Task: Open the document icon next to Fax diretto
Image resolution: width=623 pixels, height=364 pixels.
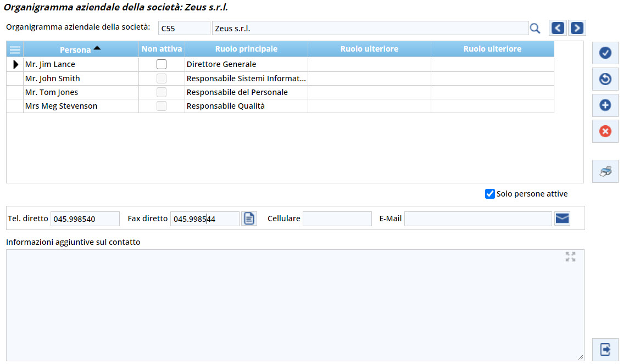Action: 249,219
